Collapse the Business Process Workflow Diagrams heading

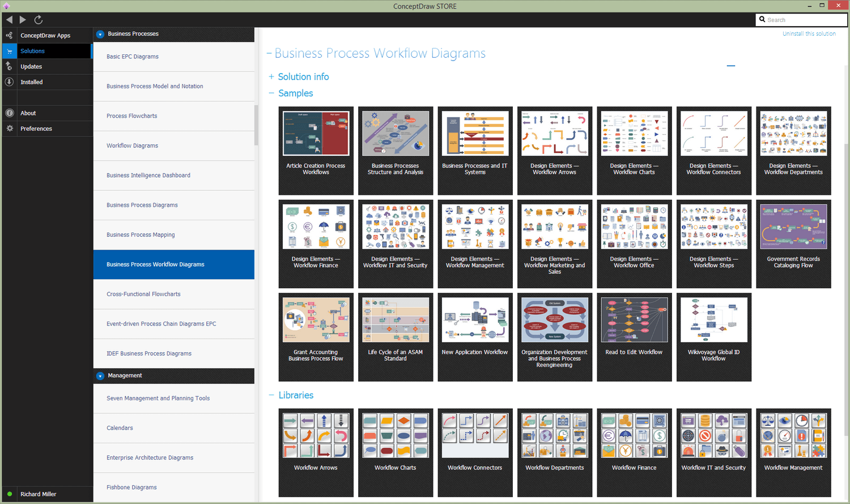pos(269,54)
